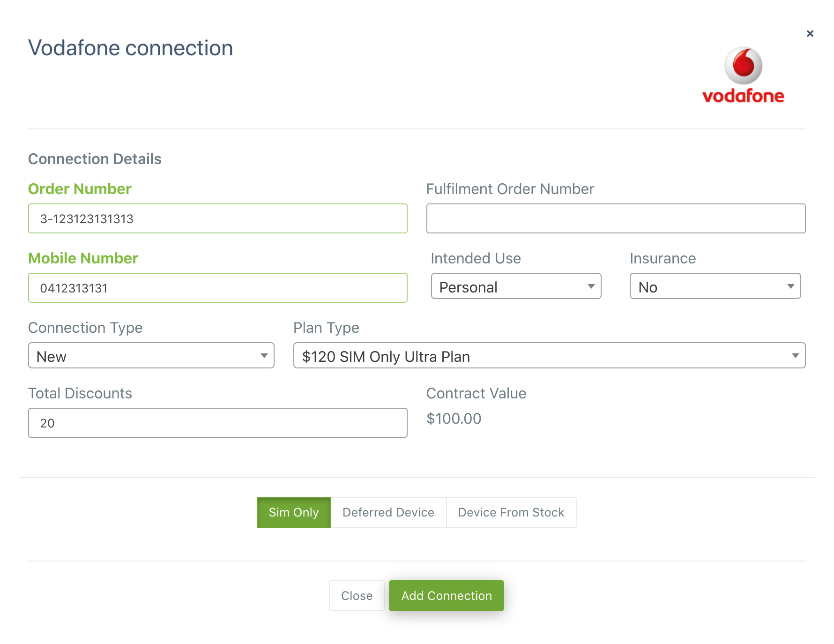Click the Order Number label
Image resolution: width=834 pixels, height=644 pixels.
[x=80, y=189]
